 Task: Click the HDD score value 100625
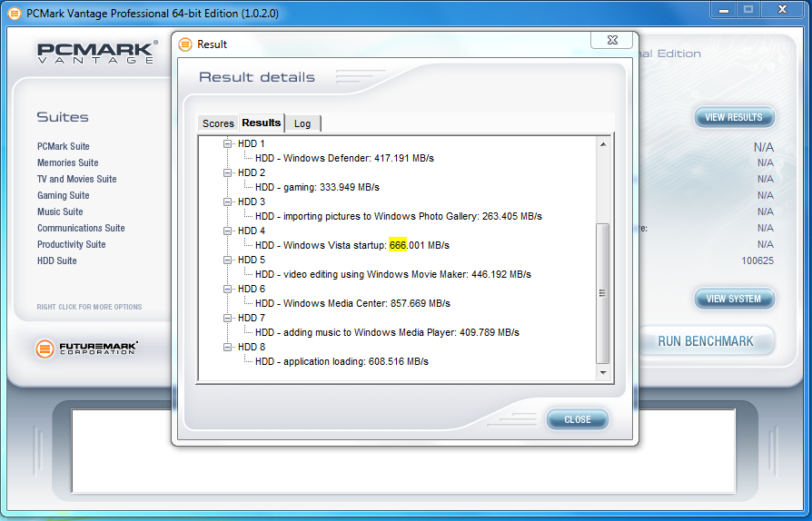[758, 260]
